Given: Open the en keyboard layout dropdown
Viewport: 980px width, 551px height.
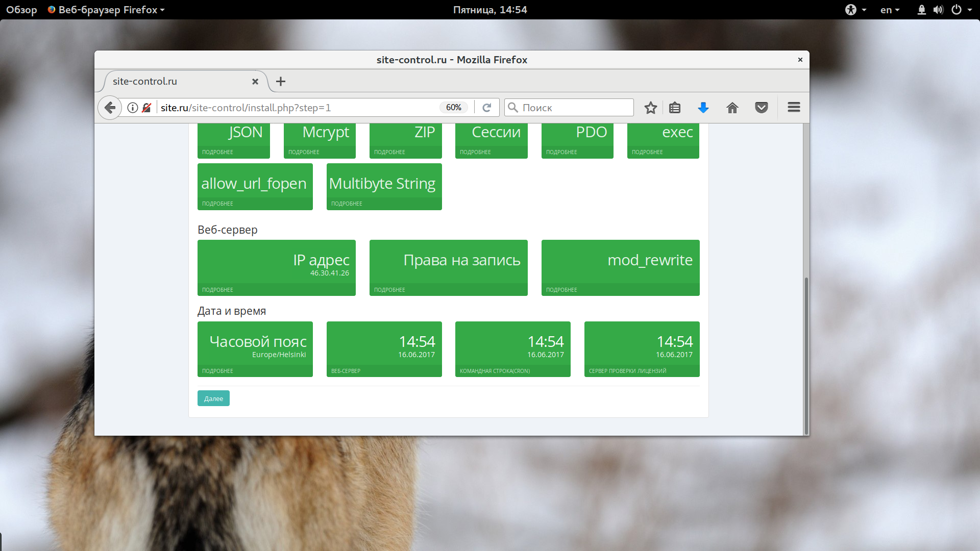Looking at the screenshot, I should pyautogui.click(x=889, y=10).
